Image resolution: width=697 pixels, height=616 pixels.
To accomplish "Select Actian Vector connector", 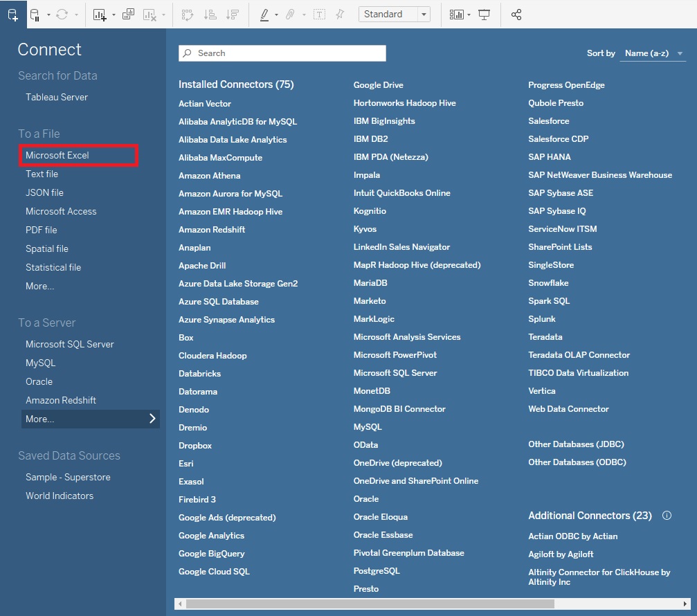I will point(205,104).
